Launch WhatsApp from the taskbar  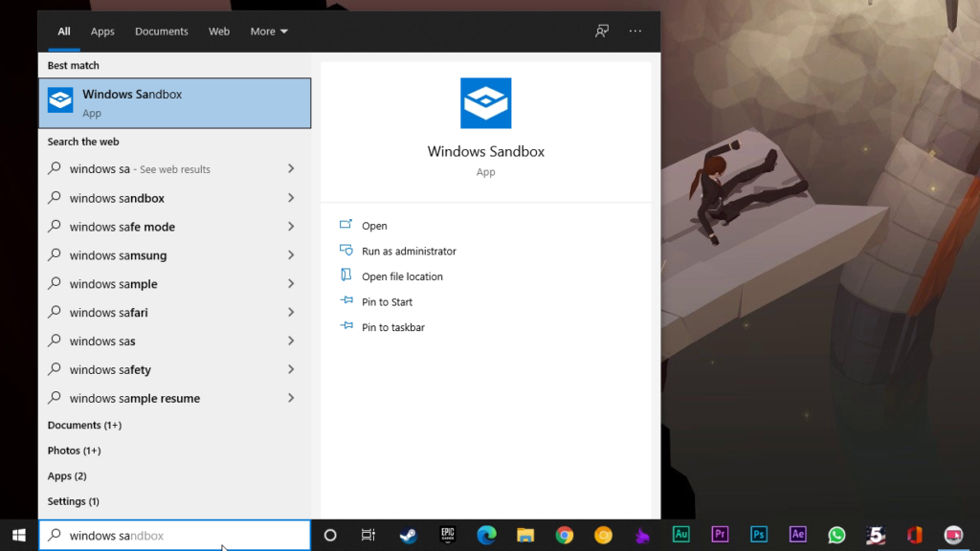tap(836, 536)
